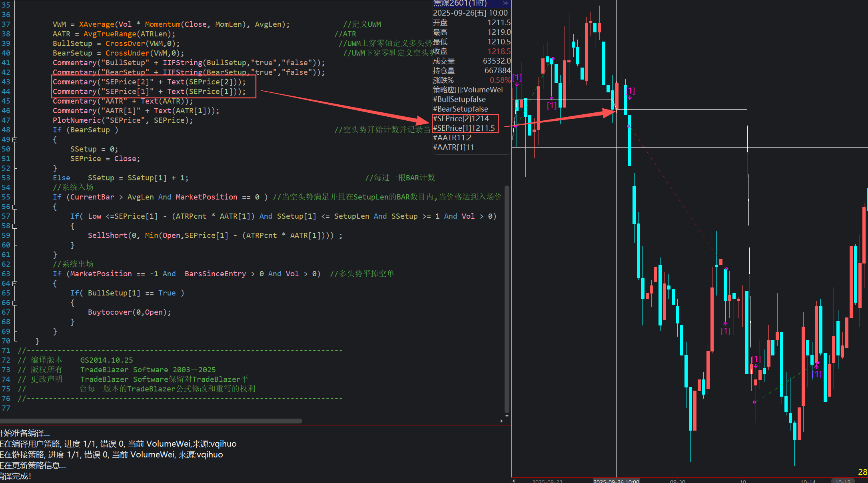
Task: Click horizontal scrollbar right arrow in editor
Action: (x=501, y=421)
